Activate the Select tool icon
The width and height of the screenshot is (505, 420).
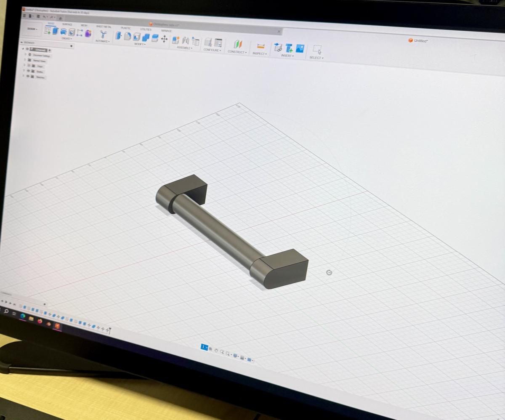(x=317, y=50)
